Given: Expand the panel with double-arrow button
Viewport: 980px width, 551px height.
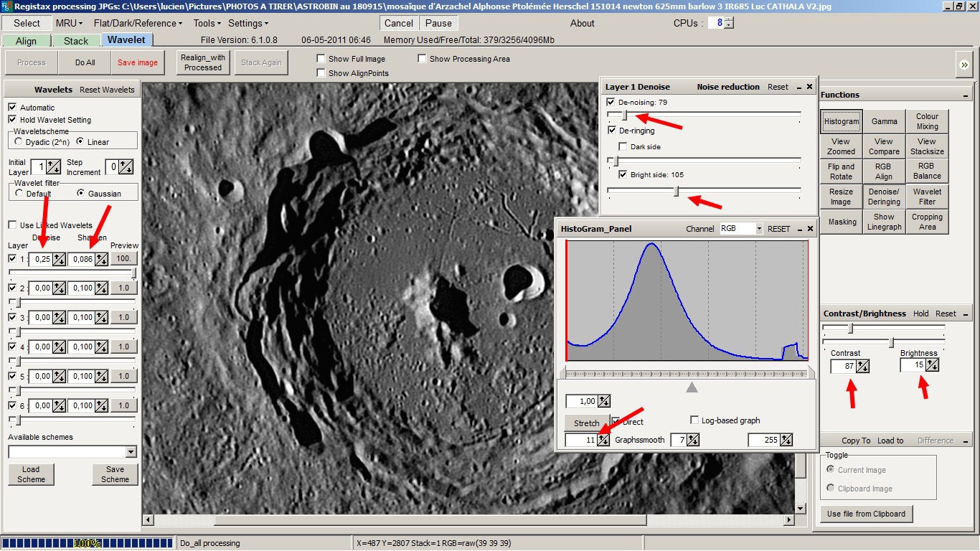Looking at the screenshot, I should pyautogui.click(x=963, y=65).
